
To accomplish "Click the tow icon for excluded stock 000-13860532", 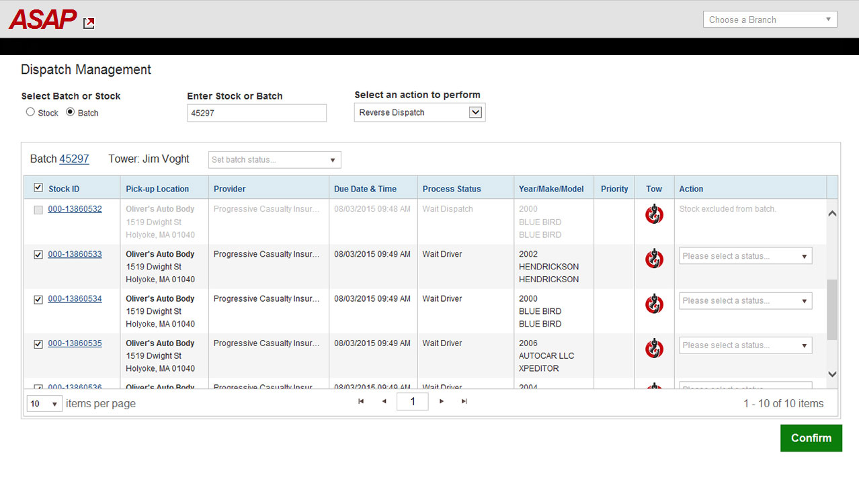I will (x=654, y=214).
